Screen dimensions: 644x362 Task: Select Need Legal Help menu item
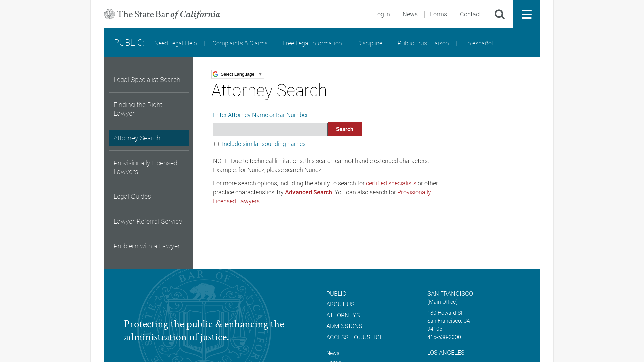pos(175,43)
